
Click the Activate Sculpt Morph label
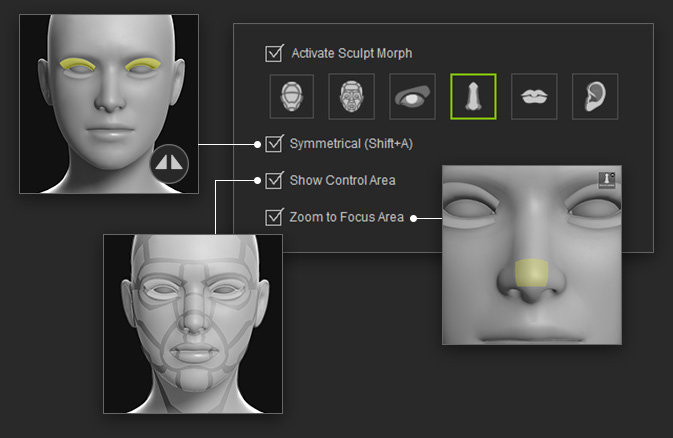352,53
